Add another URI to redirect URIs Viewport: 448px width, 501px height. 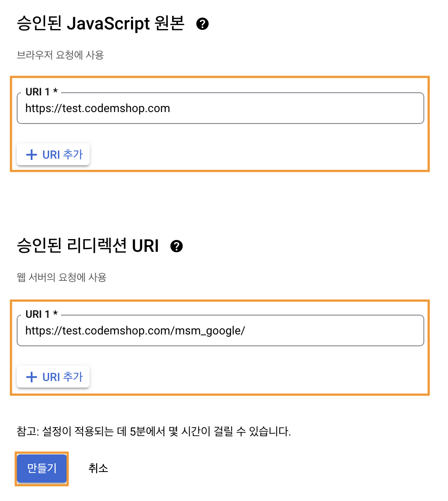pos(53,377)
